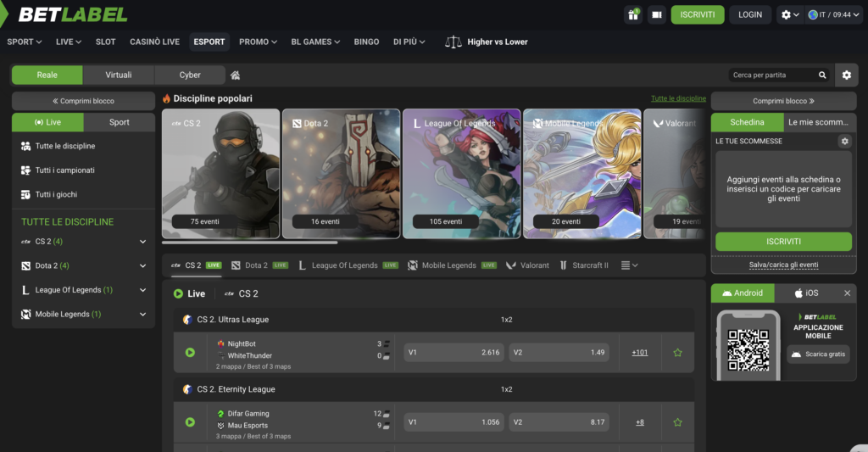Click League Of Legends L icon in sidebar
The image size is (868, 452).
pyautogui.click(x=25, y=290)
